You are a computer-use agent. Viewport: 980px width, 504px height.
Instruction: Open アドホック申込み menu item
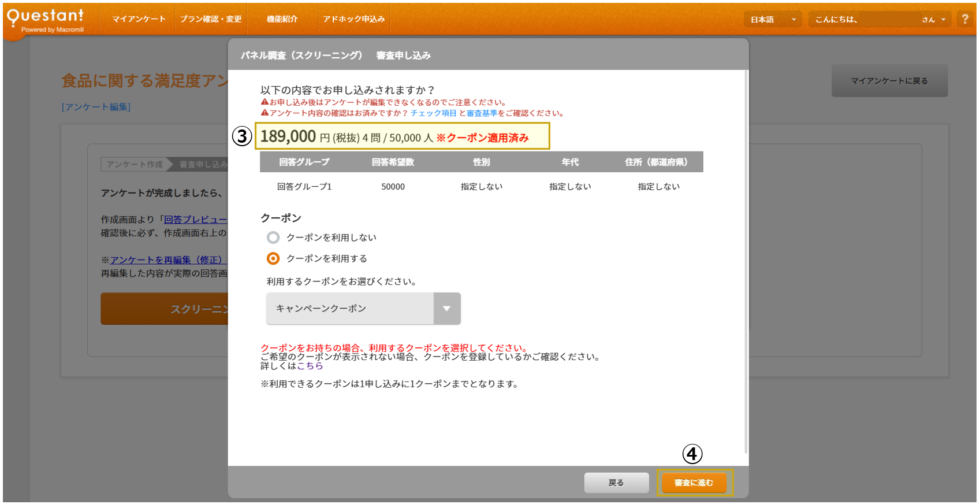(x=353, y=19)
